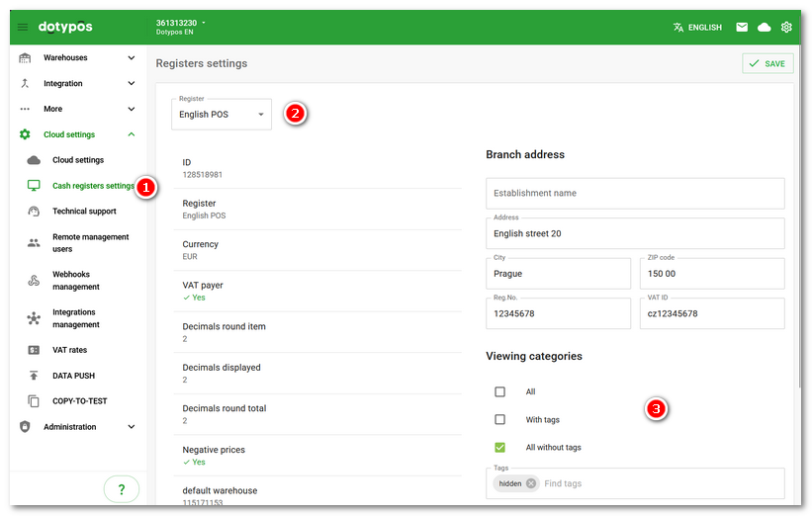Click the Establishment name field

(635, 194)
